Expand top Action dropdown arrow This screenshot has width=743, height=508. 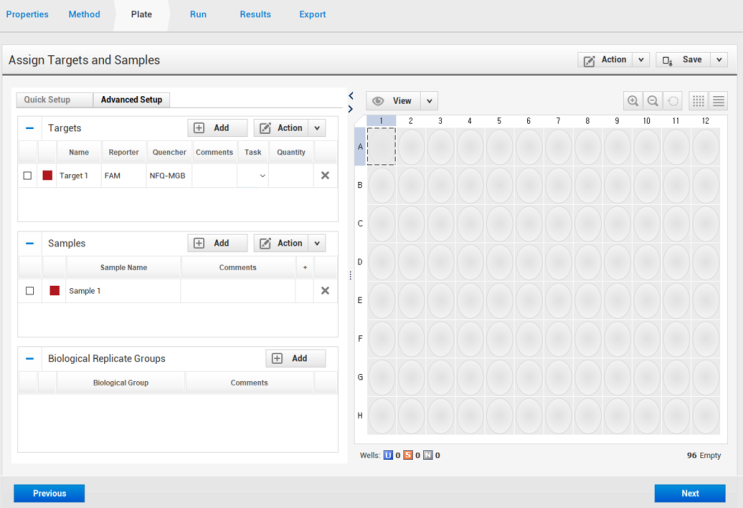point(641,60)
